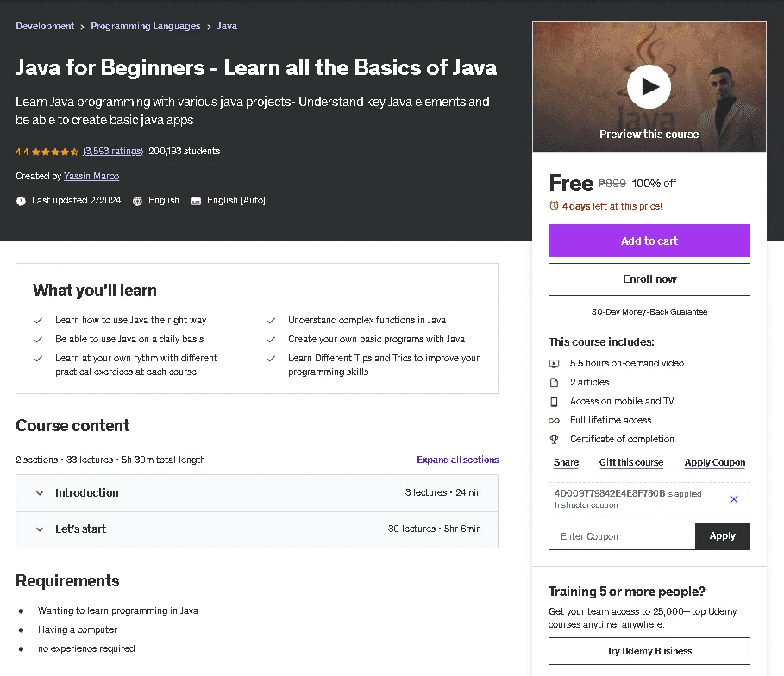Click checkmark beside 'Learn how to use Java'

38,321
